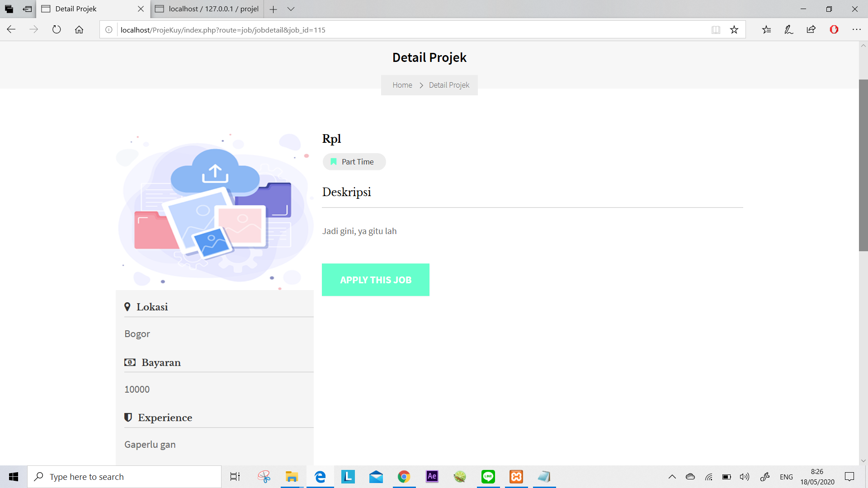
Task: Open the Action Center notifications
Action: 849,477
